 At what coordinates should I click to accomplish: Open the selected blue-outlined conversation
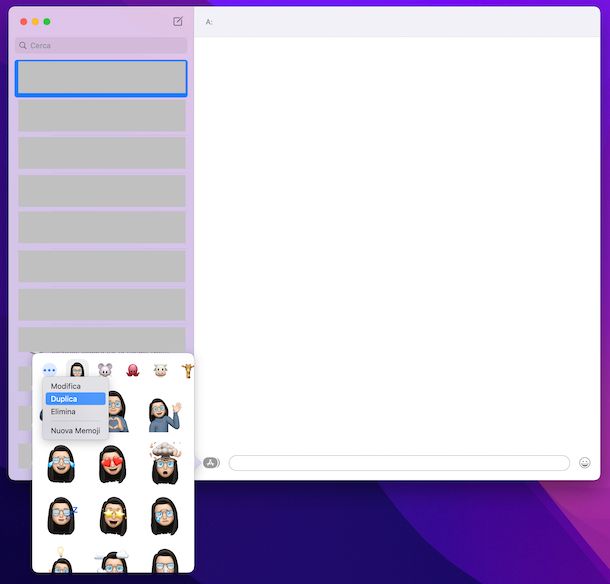pyautogui.click(x=101, y=78)
